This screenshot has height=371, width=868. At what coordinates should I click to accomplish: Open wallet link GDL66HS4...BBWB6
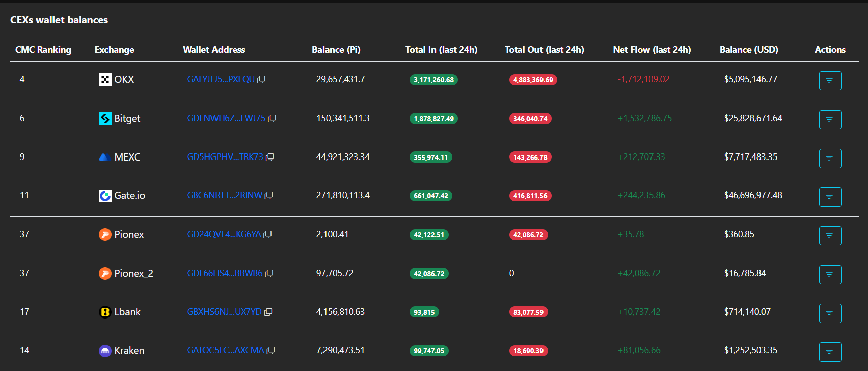225,273
